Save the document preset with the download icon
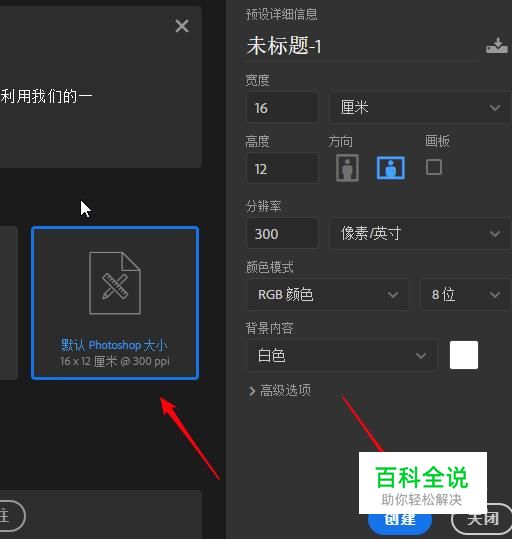The width and height of the screenshot is (512, 539). (x=497, y=46)
